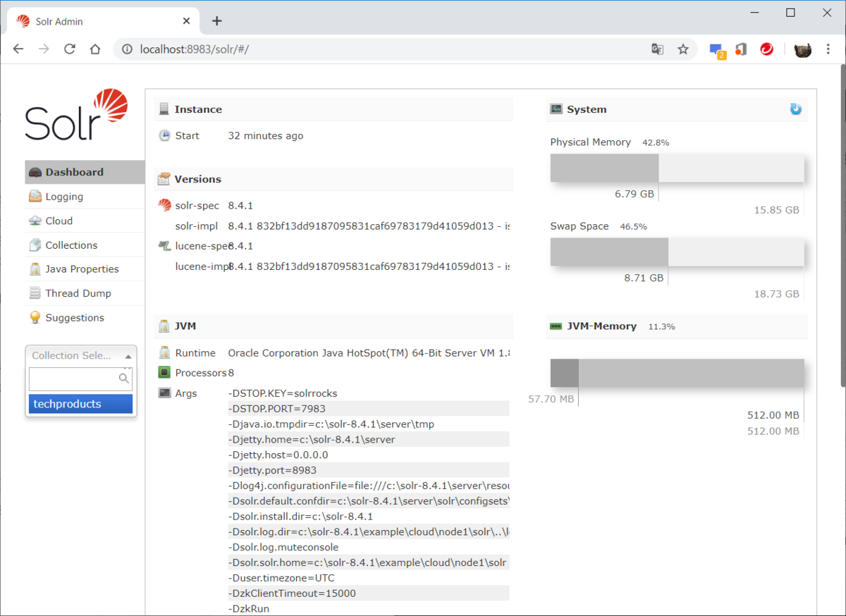
Task: Open the browser profile avatar
Action: (x=802, y=49)
